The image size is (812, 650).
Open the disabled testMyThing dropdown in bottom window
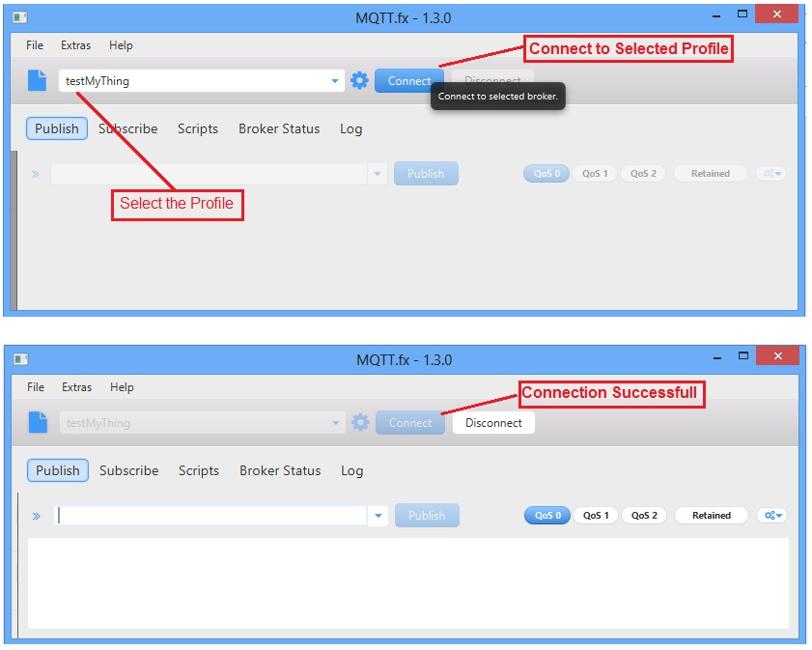203,423
